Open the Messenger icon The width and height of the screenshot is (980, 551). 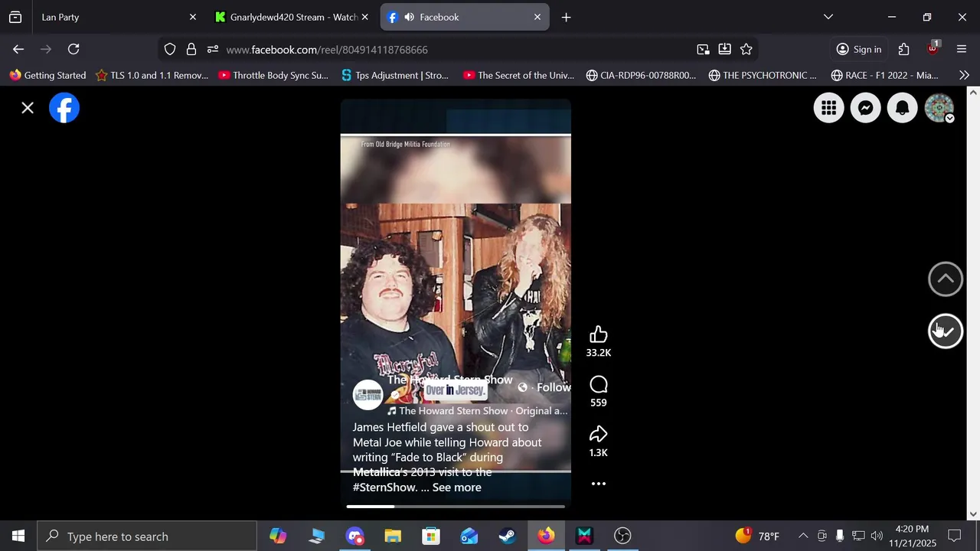[x=866, y=108]
